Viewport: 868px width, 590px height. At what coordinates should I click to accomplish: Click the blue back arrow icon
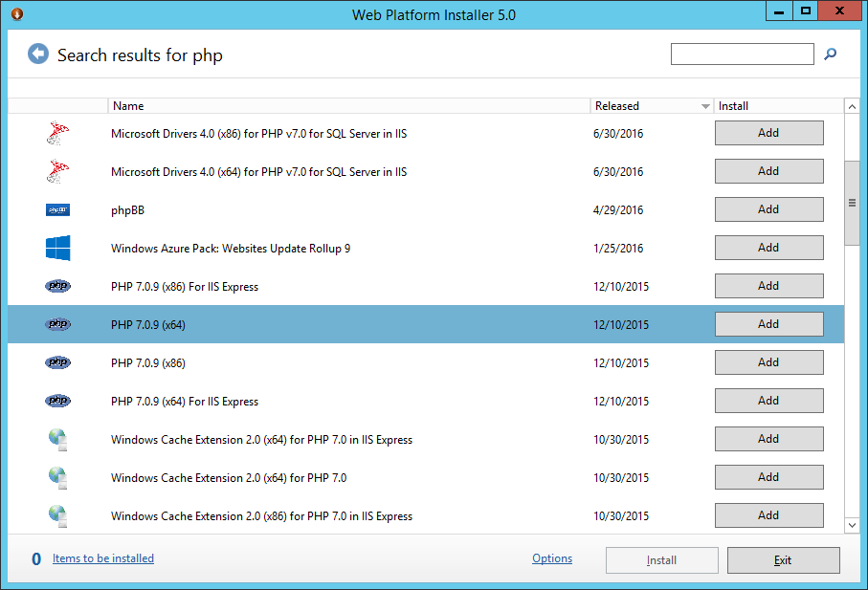[37, 55]
